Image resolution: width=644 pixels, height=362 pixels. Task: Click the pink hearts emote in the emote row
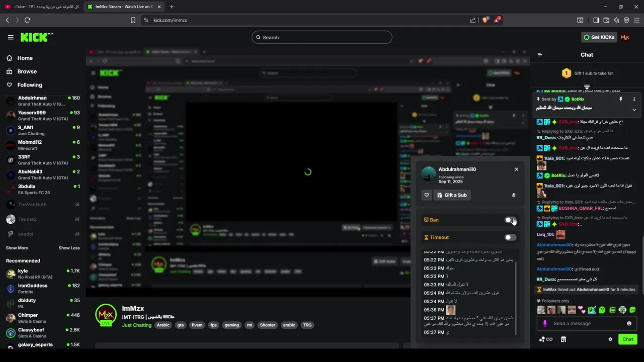[x=582, y=310]
